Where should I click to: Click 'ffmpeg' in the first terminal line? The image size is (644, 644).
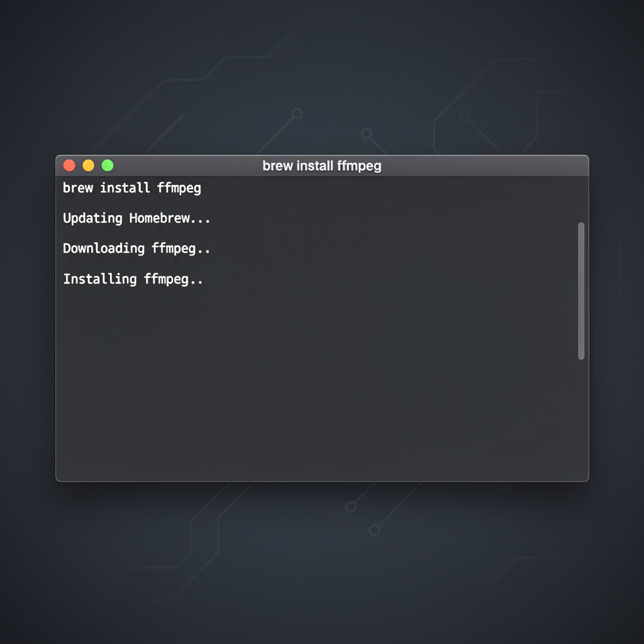tap(179, 188)
